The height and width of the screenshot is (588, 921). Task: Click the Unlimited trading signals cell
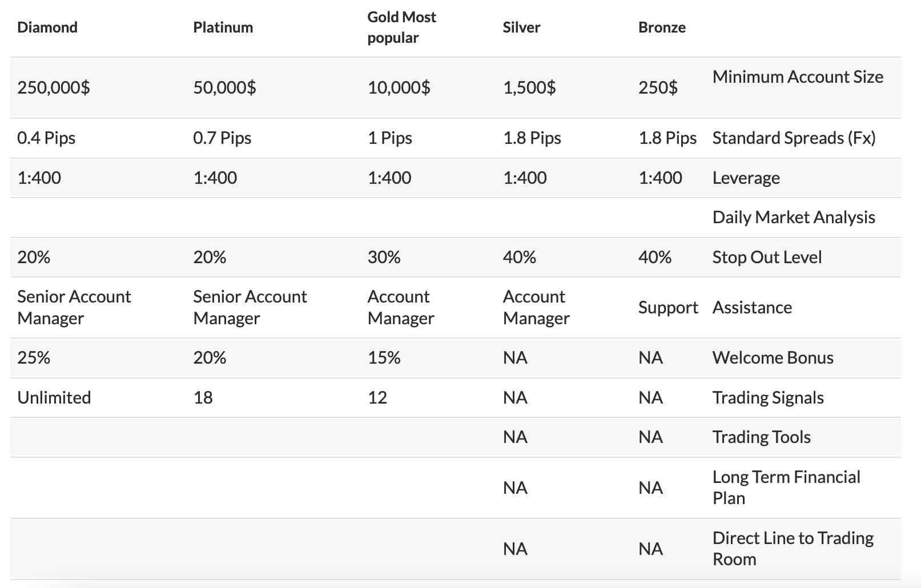(x=54, y=397)
